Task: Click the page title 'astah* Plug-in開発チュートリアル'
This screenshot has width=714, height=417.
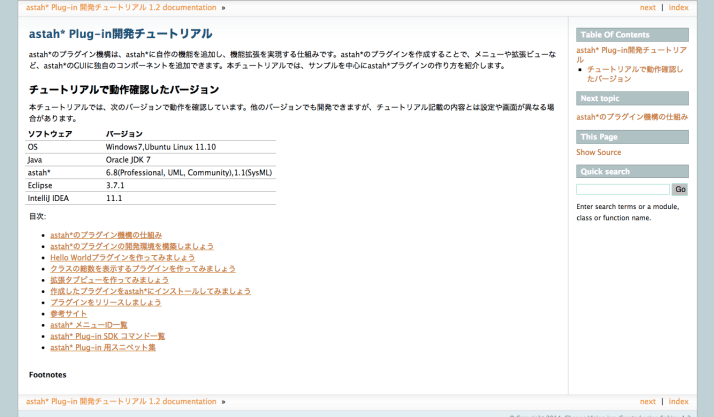Action: [121, 34]
